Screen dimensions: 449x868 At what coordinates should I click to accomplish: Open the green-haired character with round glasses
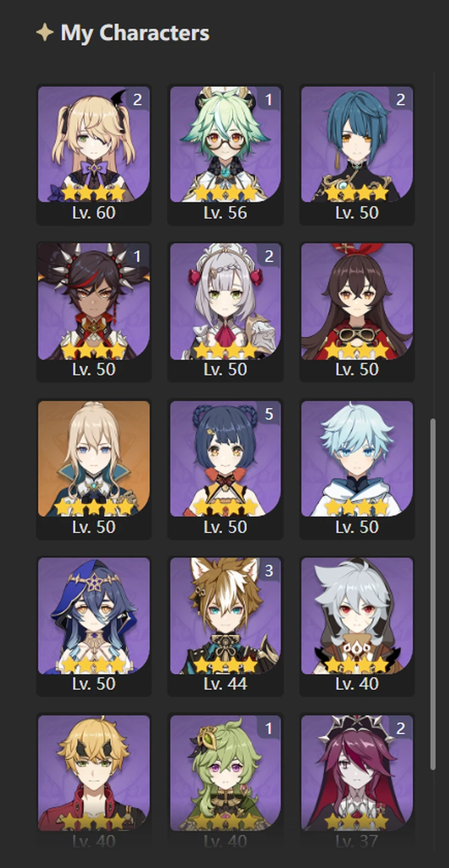(x=225, y=155)
